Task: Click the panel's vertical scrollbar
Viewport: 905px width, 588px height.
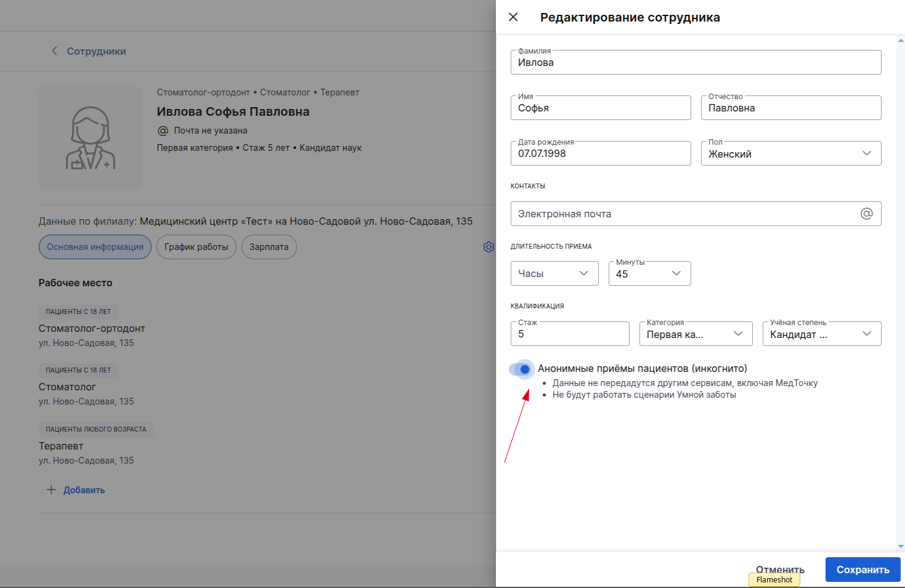Action: click(x=901, y=292)
